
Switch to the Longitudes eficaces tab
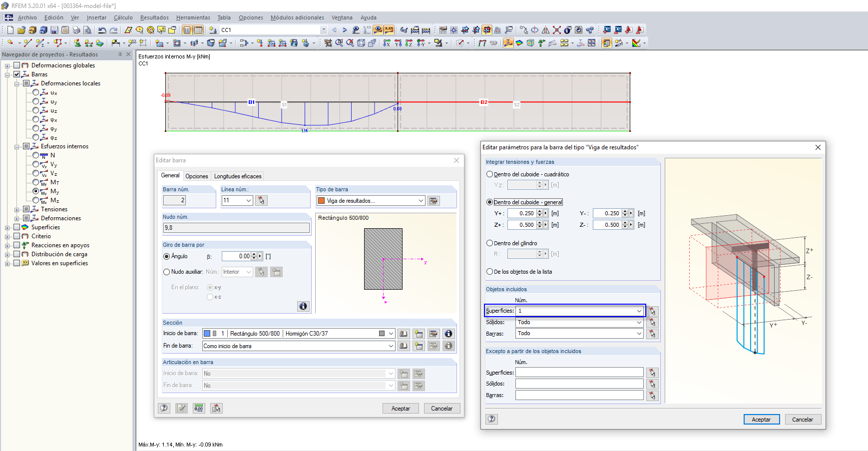238,176
